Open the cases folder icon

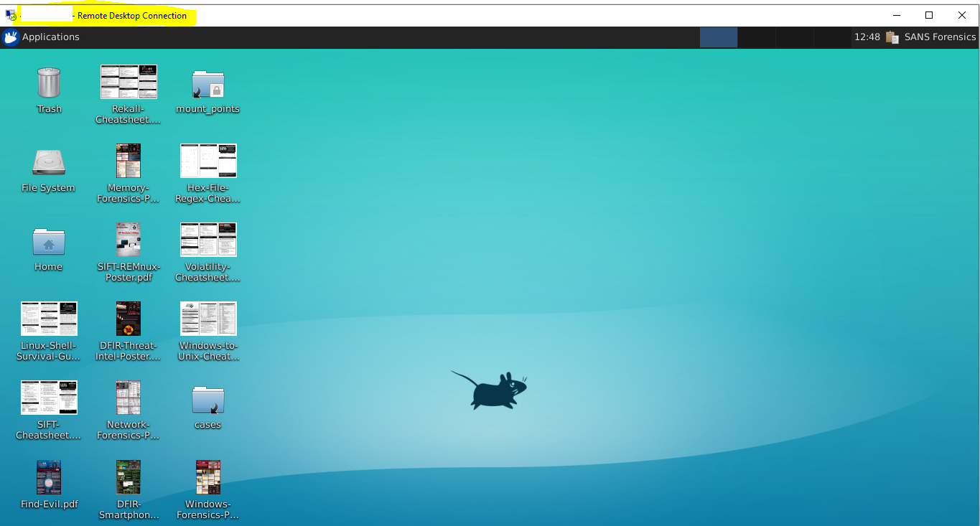(x=208, y=400)
